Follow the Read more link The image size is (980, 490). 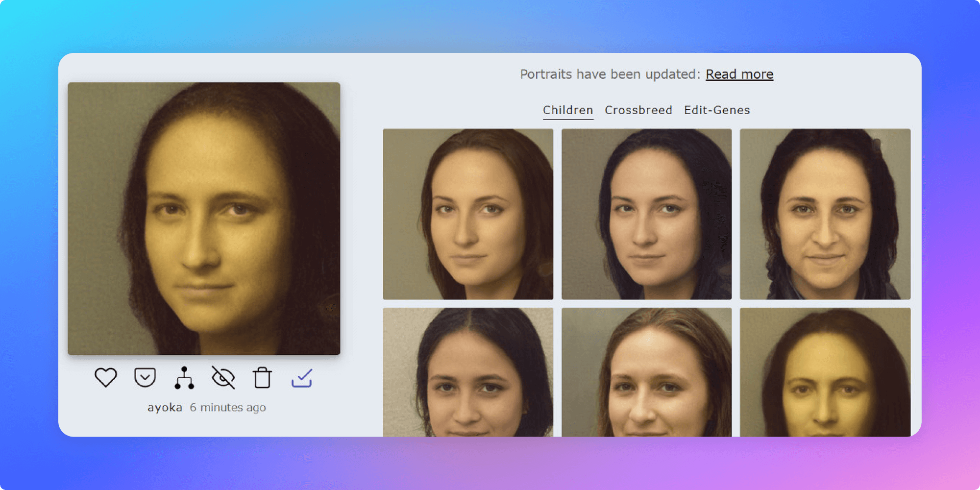739,74
